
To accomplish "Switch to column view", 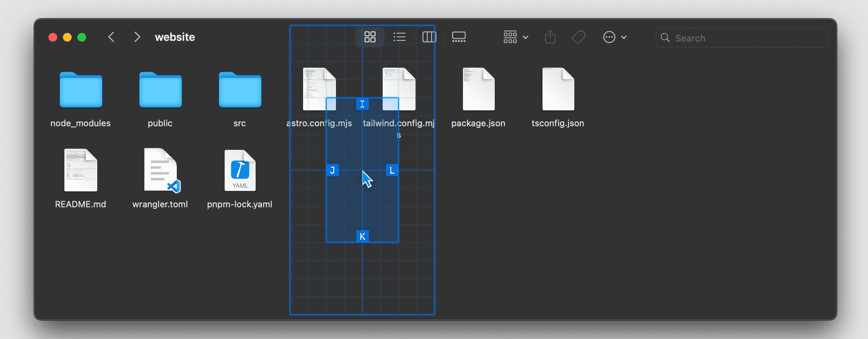I will click(429, 37).
